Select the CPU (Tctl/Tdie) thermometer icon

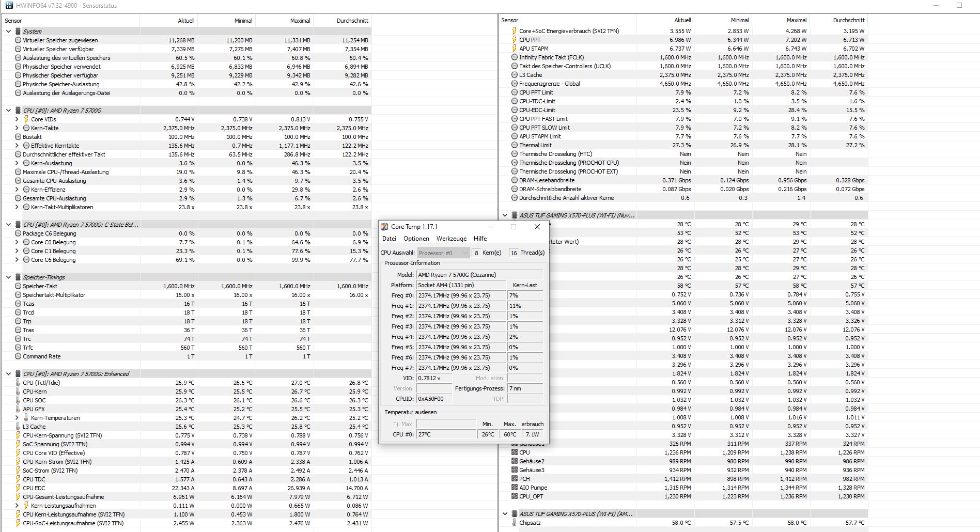(x=18, y=383)
